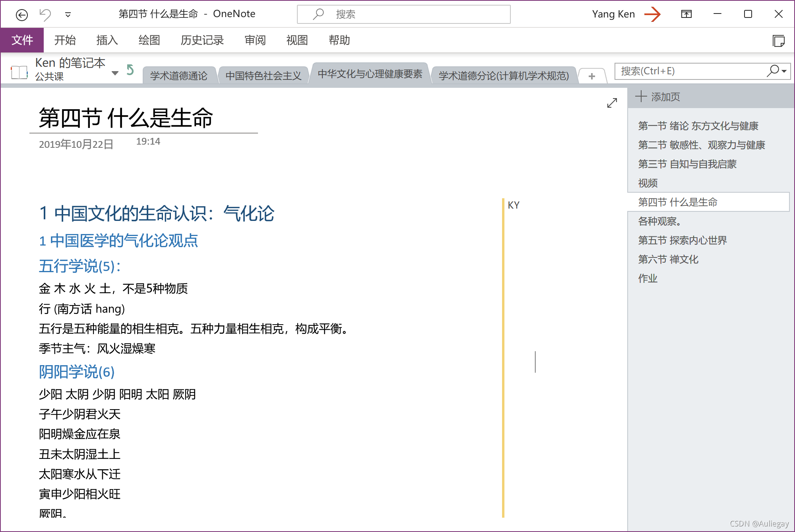Click the line 少阳 太阴 少阴 阳明 太阳 厥阴
Screen dimensions: 795x532
[x=117, y=394]
